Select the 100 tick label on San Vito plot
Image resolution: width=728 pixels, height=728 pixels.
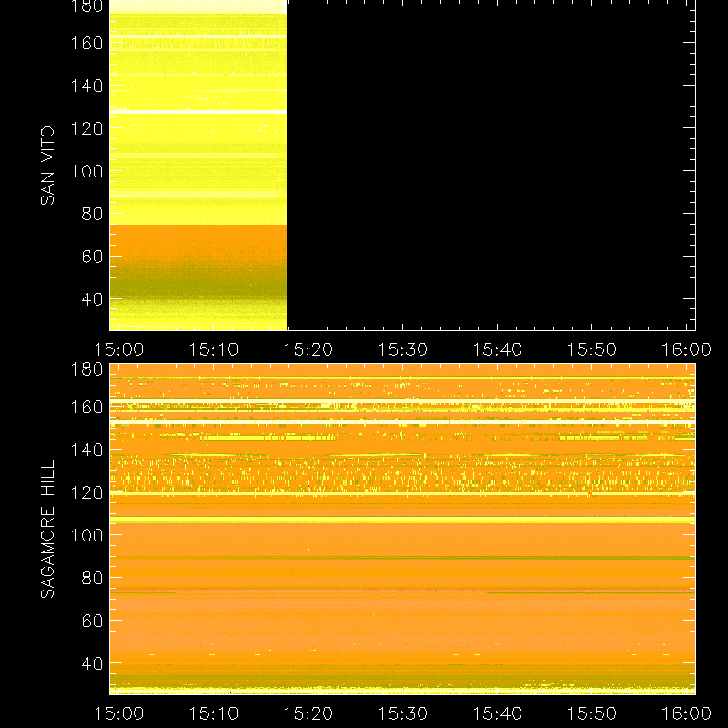(x=86, y=171)
